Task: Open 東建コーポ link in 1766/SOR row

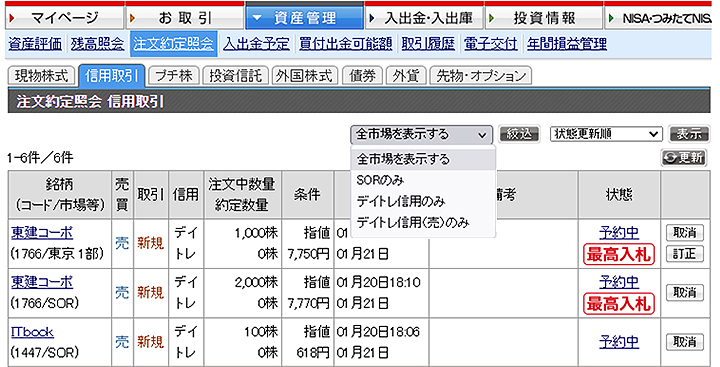Action: click(x=42, y=282)
